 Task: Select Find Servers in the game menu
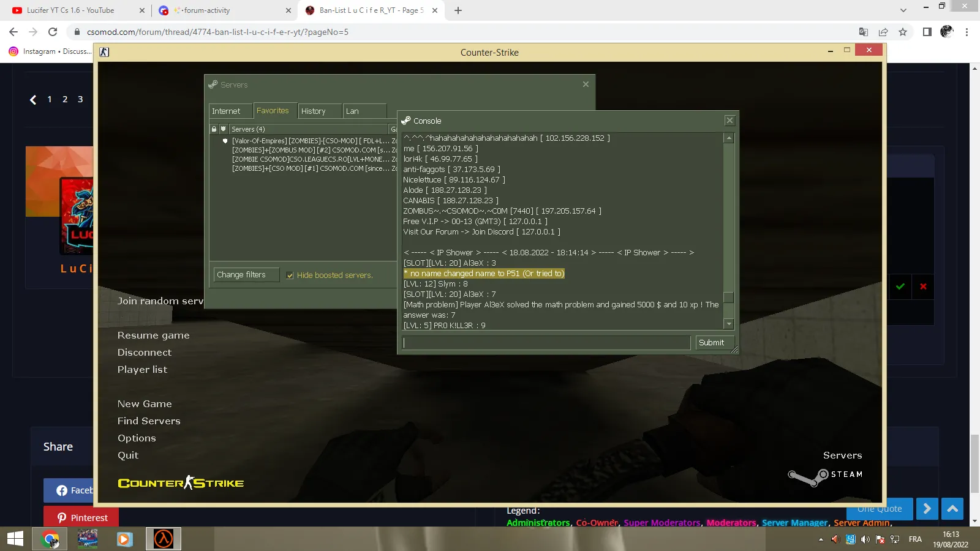click(149, 421)
